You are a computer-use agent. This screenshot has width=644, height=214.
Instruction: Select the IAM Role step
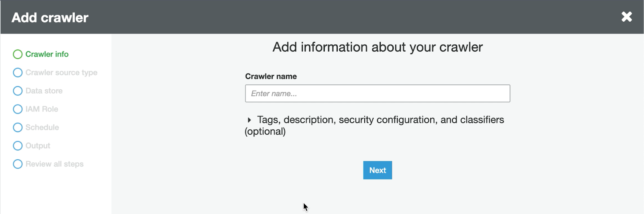pos(41,109)
